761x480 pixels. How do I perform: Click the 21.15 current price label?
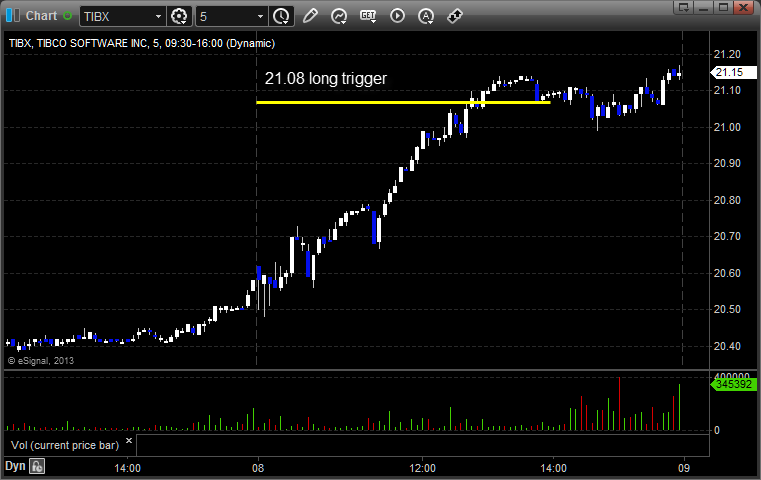tap(733, 72)
